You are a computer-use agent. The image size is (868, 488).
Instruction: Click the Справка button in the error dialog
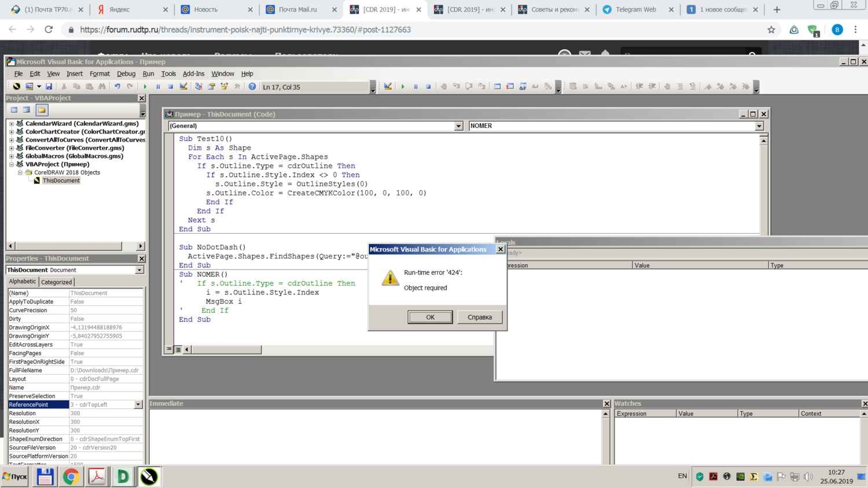click(480, 317)
